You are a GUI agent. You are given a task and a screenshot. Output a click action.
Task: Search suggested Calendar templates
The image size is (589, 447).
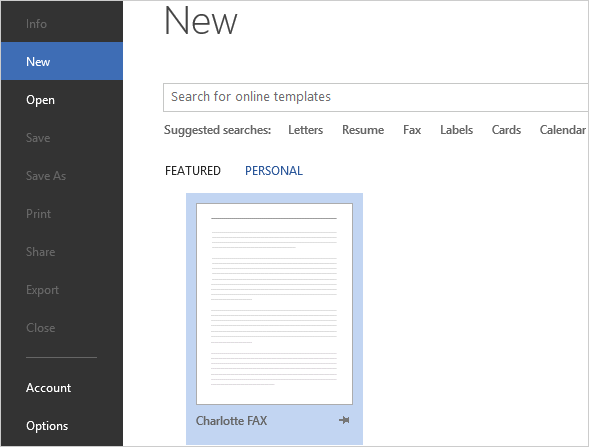[562, 130]
